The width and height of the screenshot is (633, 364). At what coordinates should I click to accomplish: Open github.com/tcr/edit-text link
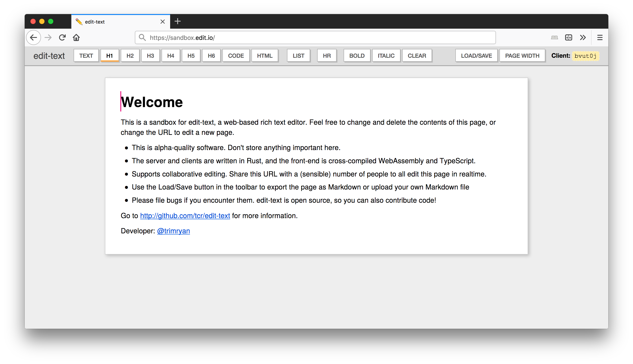[x=185, y=215]
